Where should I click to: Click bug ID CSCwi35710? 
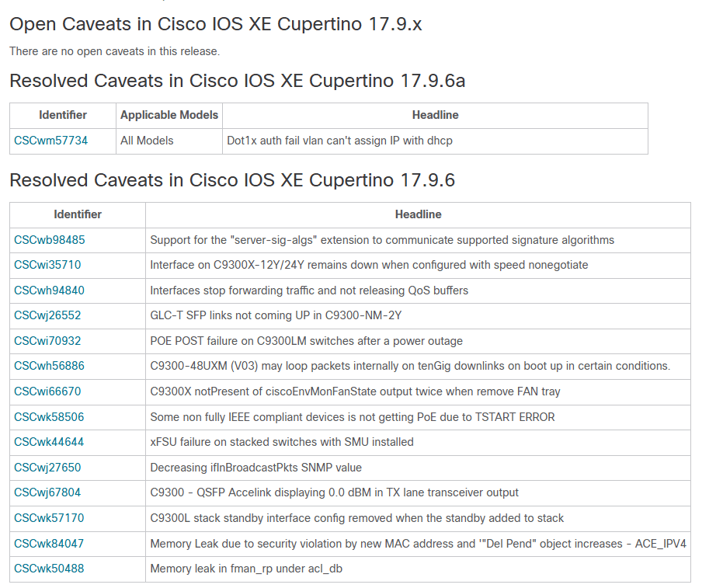click(x=47, y=265)
